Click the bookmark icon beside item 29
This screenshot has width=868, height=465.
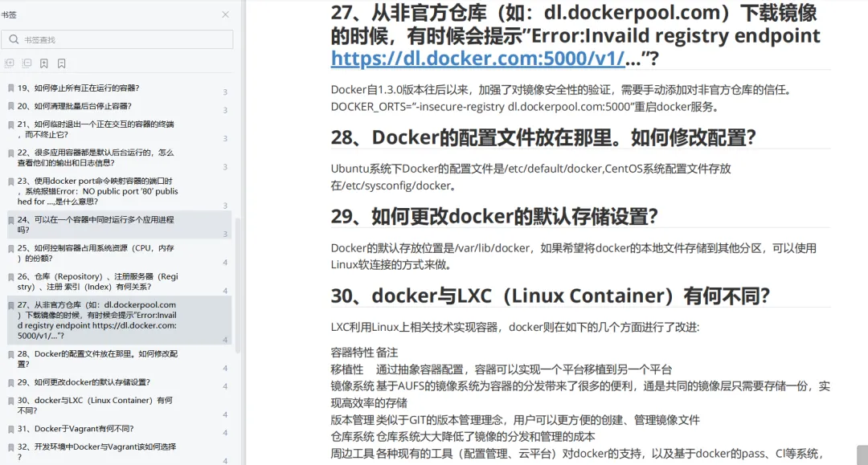tap(11, 382)
